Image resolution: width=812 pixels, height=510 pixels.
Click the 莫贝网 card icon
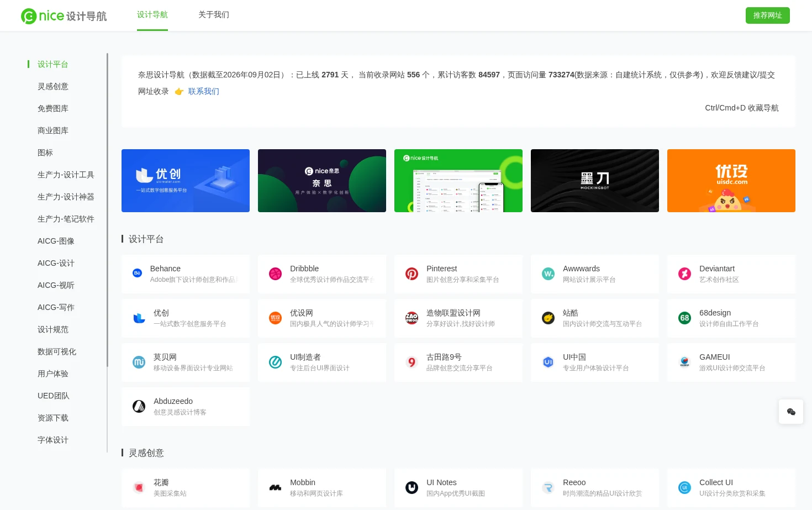pos(139,362)
